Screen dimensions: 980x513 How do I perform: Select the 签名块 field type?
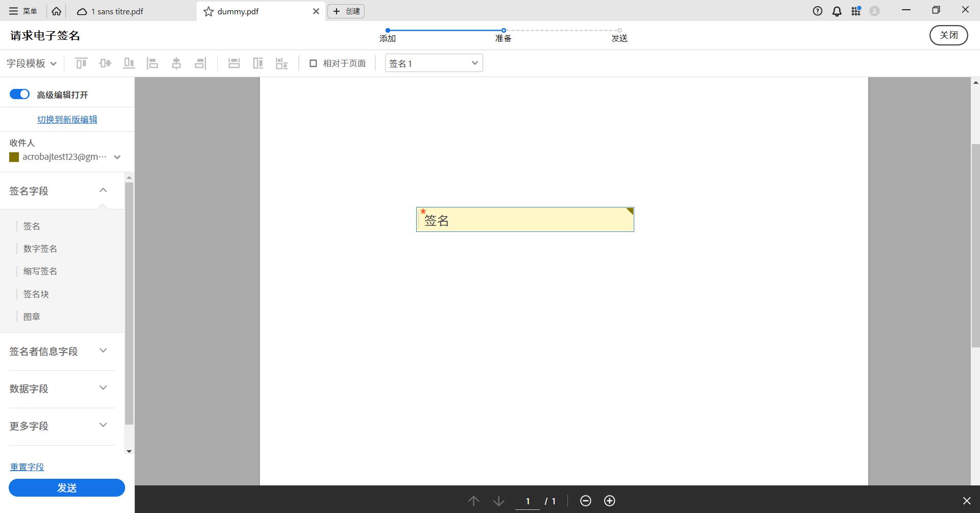(36, 294)
